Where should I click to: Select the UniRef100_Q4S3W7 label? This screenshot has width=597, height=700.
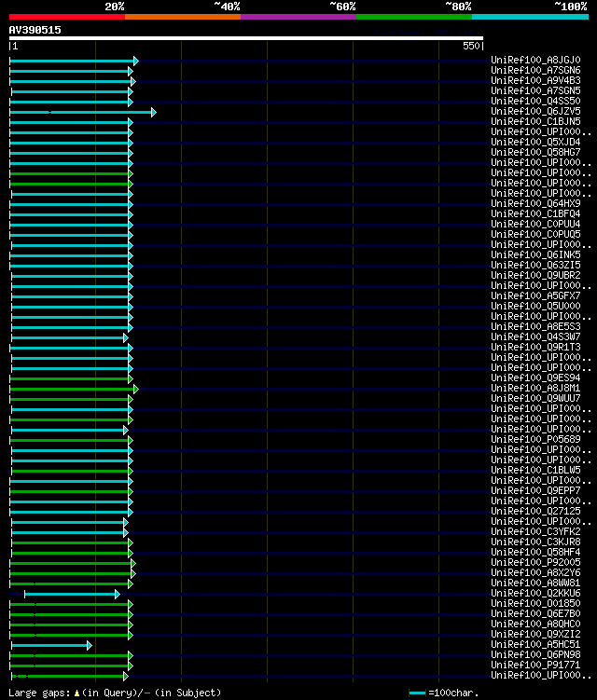(535, 337)
